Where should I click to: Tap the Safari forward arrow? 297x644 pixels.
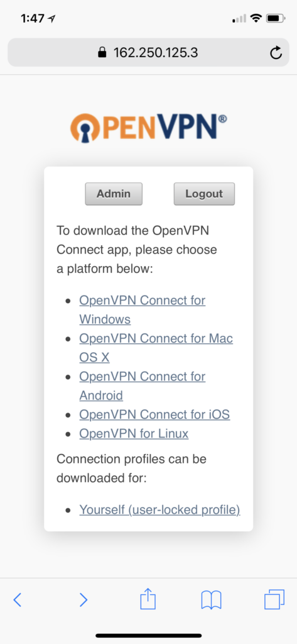84,600
